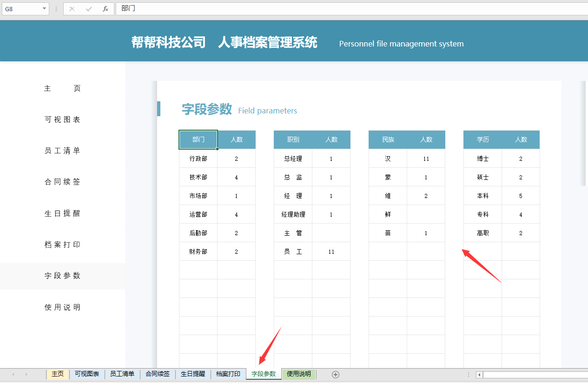The width and height of the screenshot is (588, 383).
Task: Click the 字段参数 page heading
Action: coord(207,109)
